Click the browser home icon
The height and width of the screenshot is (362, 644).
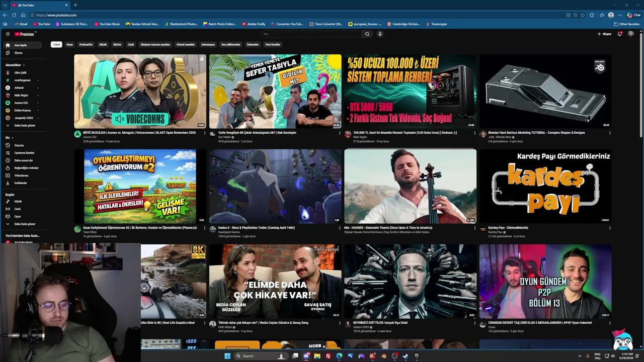coord(23,15)
